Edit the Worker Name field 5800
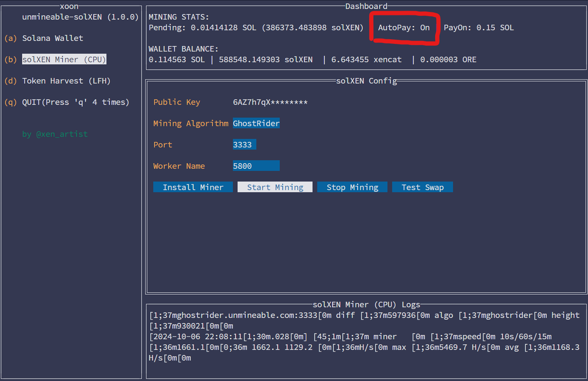 tap(256, 166)
